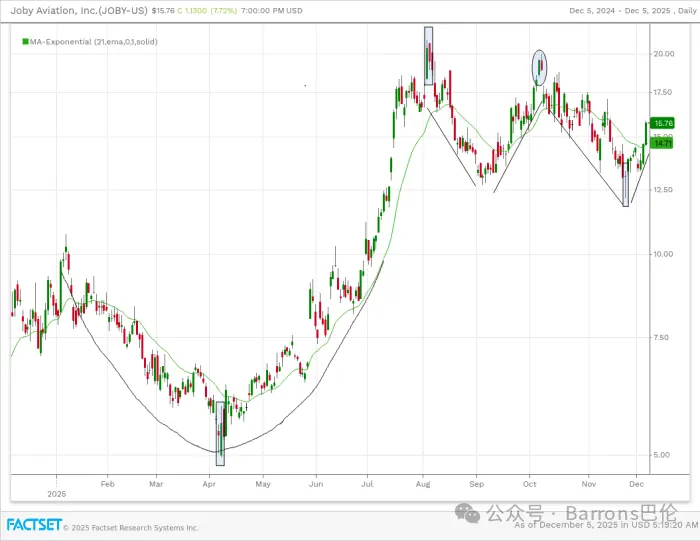
Task: Click the 5.00 price axis label
Action: (x=661, y=455)
